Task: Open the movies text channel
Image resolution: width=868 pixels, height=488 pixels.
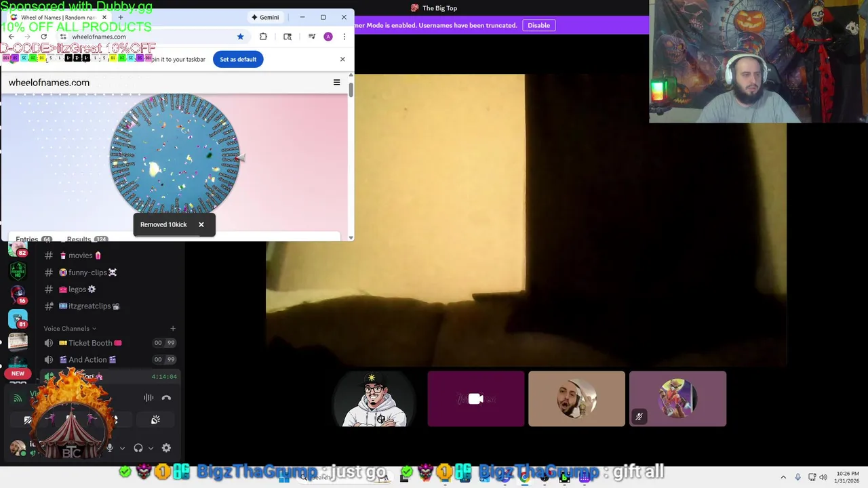Action: click(108, 256)
